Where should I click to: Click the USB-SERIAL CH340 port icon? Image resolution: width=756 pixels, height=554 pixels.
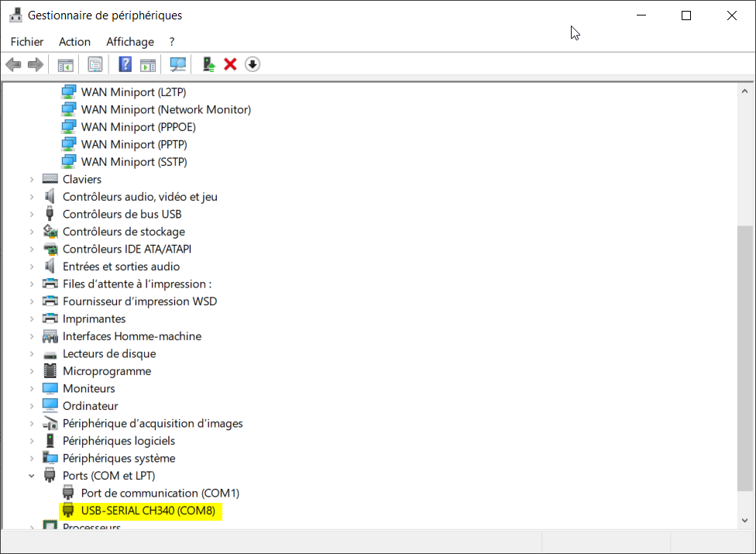(x=68, y=510)
